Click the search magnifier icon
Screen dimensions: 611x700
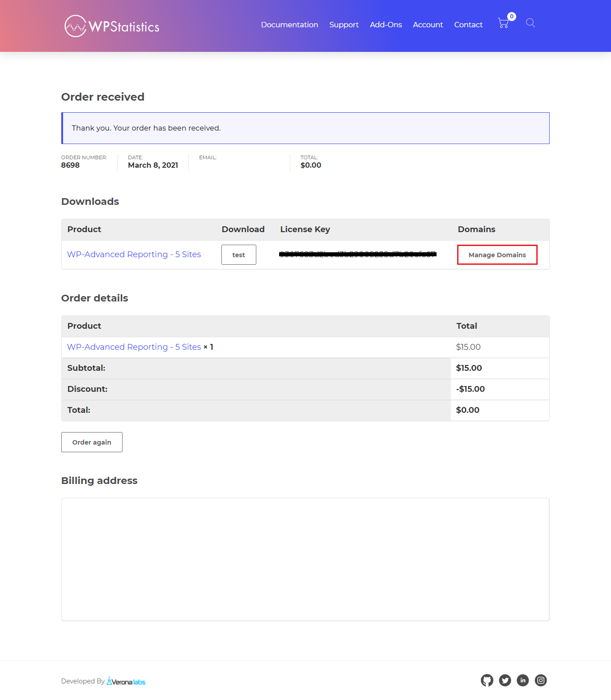coord(530,23)
